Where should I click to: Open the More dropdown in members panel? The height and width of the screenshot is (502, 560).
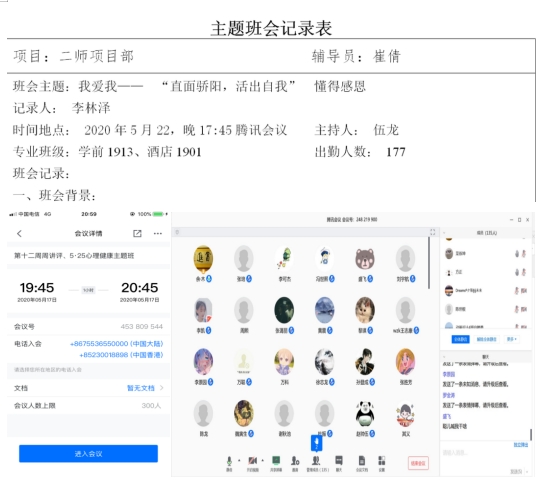(x=511, y=339)
